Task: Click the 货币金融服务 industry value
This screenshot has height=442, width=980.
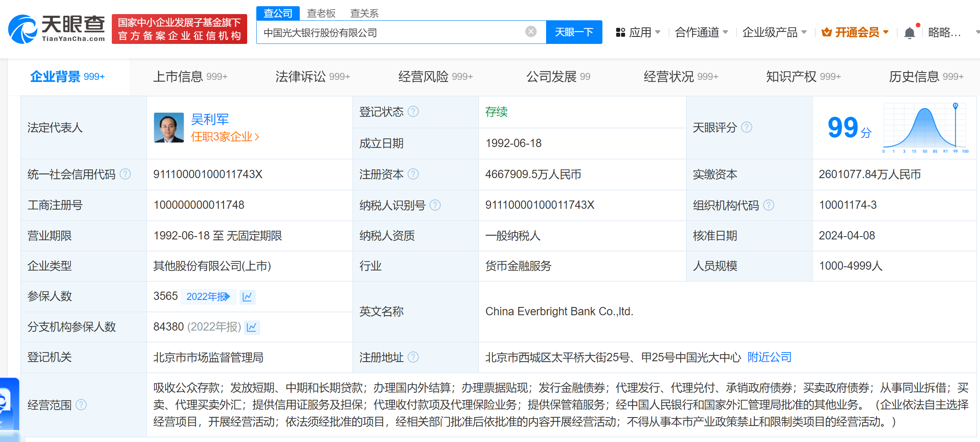Action: [518, 266]
